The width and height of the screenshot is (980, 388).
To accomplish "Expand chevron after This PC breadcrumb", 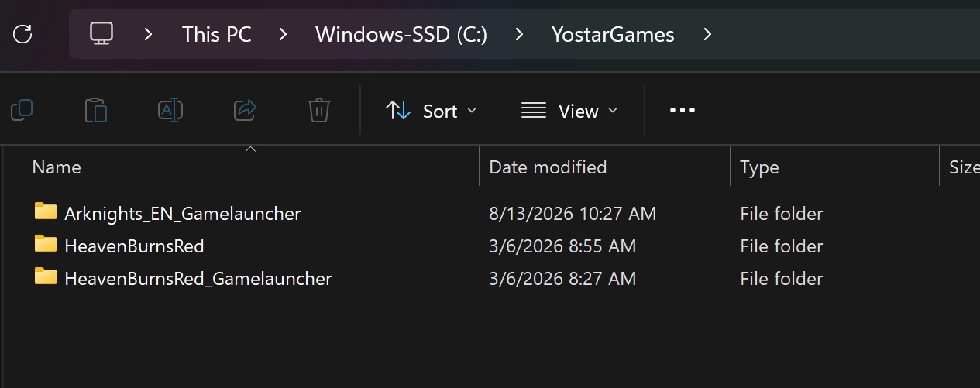I will point(284,35).
